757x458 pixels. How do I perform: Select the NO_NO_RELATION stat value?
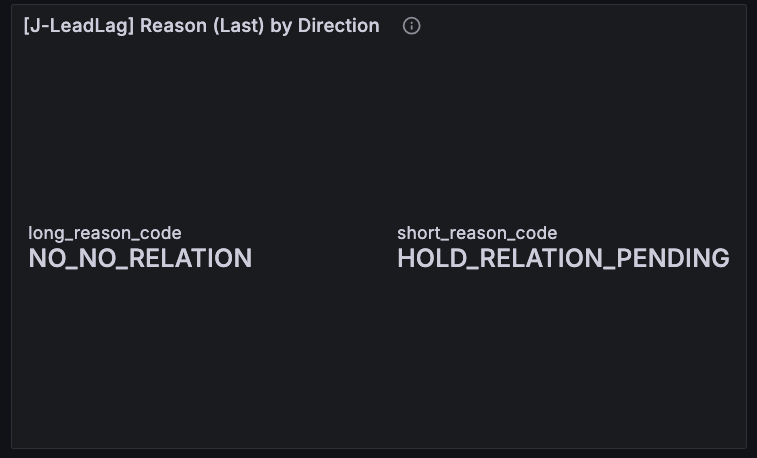coord(140,259)
